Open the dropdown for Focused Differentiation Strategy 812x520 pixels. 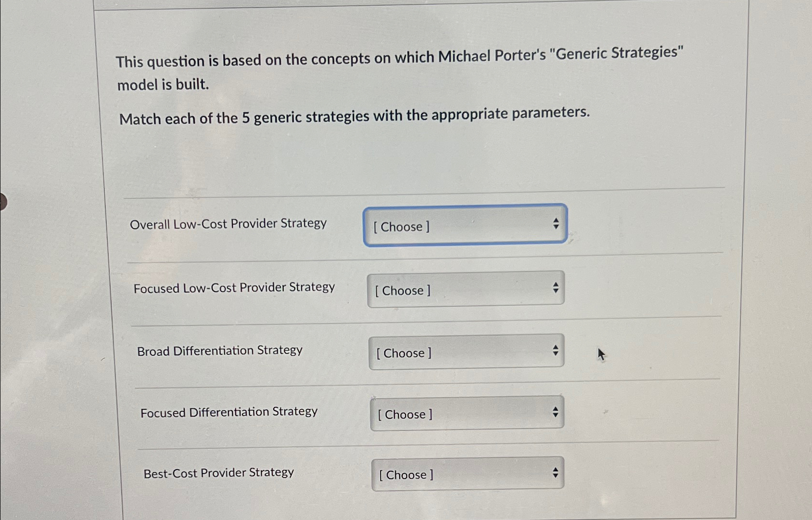point(466,413)
